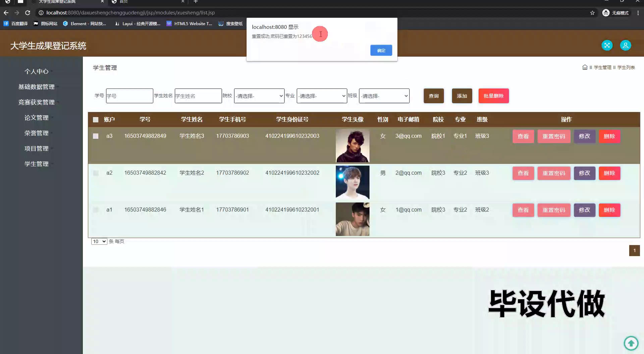Open 学生管理 in the sidebar

coord(36,164)
